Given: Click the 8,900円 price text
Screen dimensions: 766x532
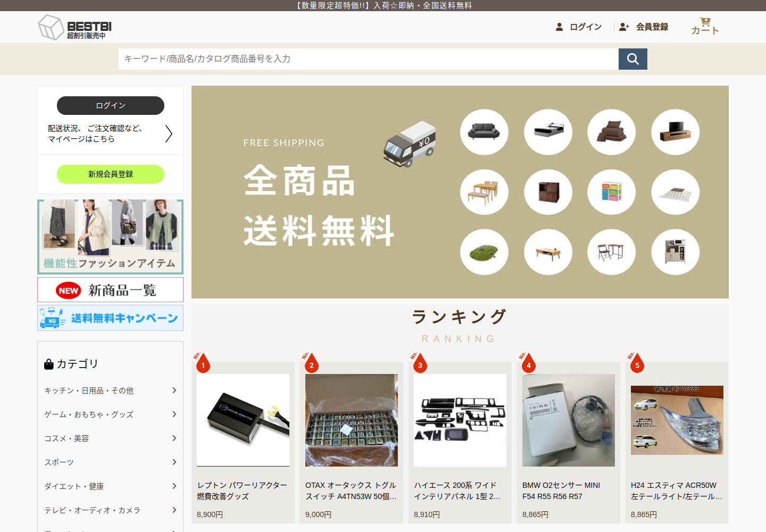Looking at the screenshot, I should [x=210, y=514].
